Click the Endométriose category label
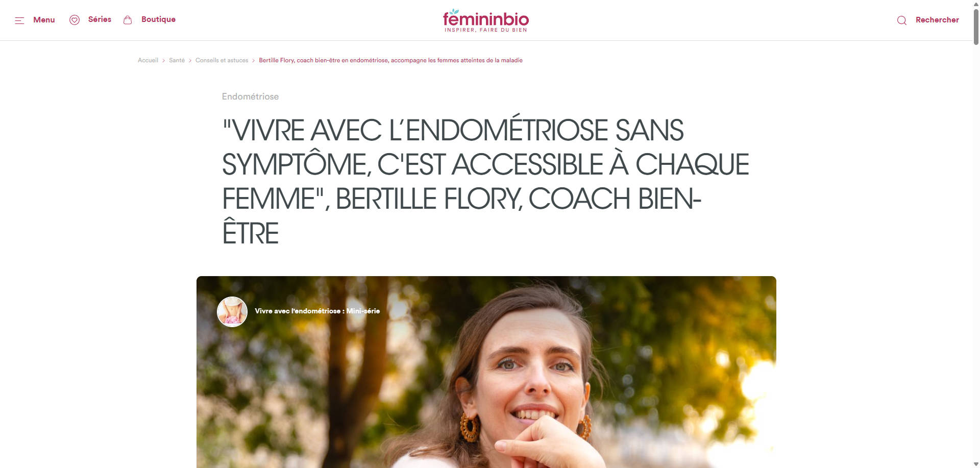Viewport: 980px width, 468px height. point(250,96)
